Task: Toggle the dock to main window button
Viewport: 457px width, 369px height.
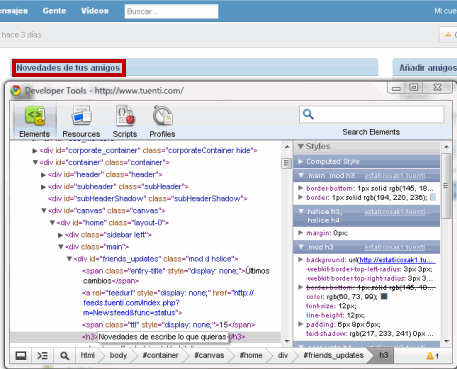Action: [x=21, y=356]
